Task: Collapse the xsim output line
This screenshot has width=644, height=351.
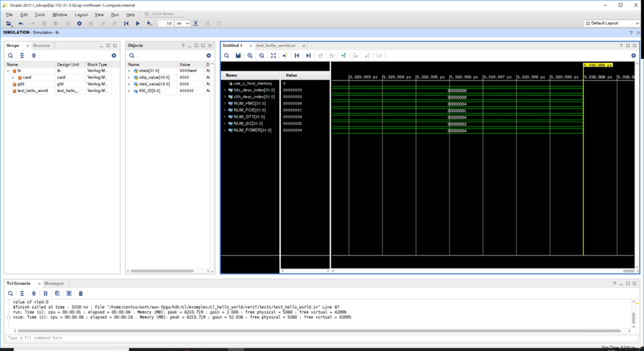Action: point(9,318)
